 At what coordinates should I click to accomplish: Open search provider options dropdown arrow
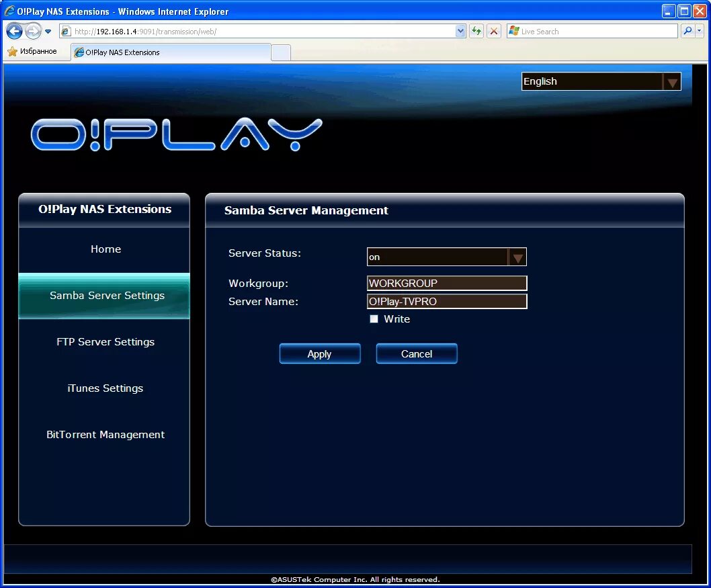click(700, 31)
